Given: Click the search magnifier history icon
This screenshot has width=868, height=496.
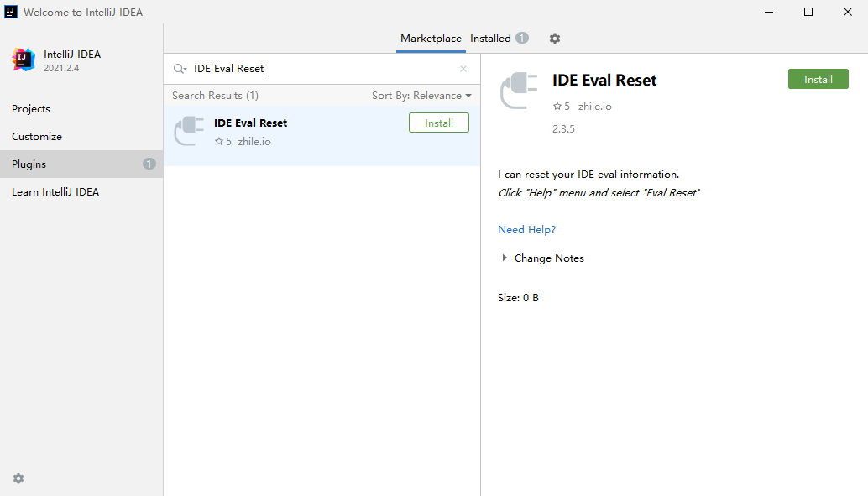Looking at the screenshot, I should 180,69.
